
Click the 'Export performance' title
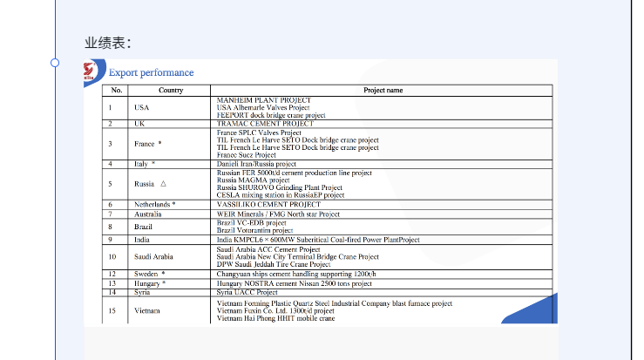(x=151, y=72)
